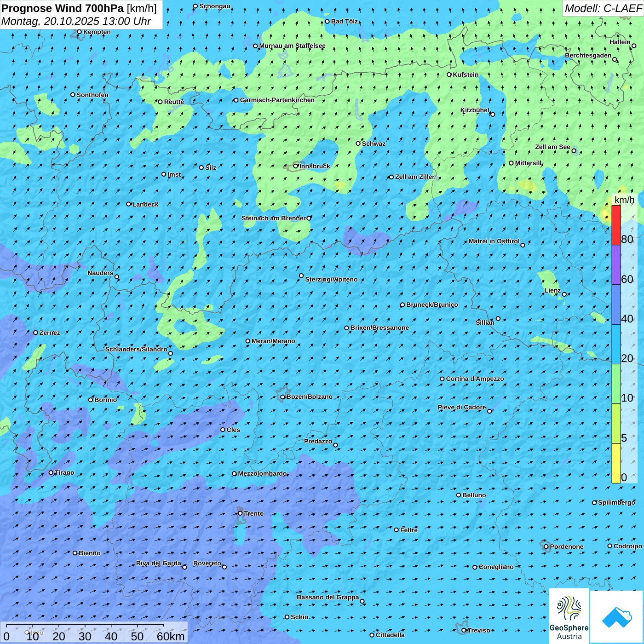This screenshot has width=644, height=644.
Task: Click the 'Modell: C-LAEF' label
Action: click(x=603, y=8)
